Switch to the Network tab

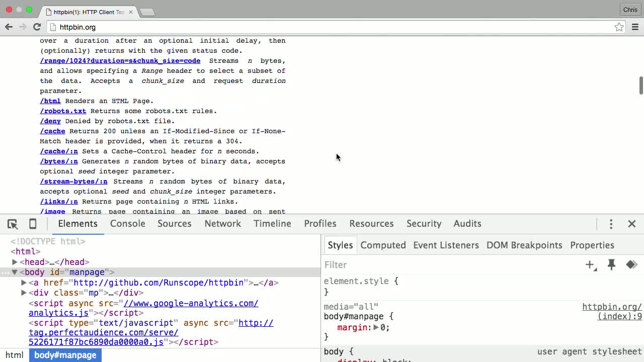point(222,224)
